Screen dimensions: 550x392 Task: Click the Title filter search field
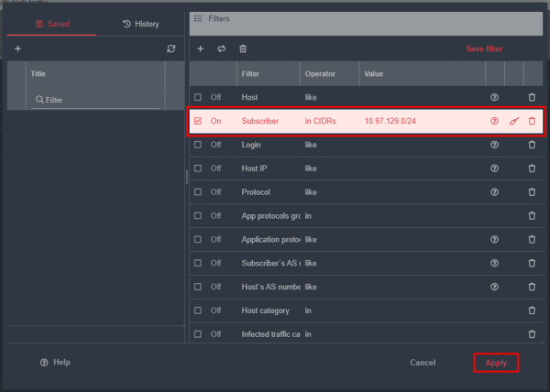(95, 100)
